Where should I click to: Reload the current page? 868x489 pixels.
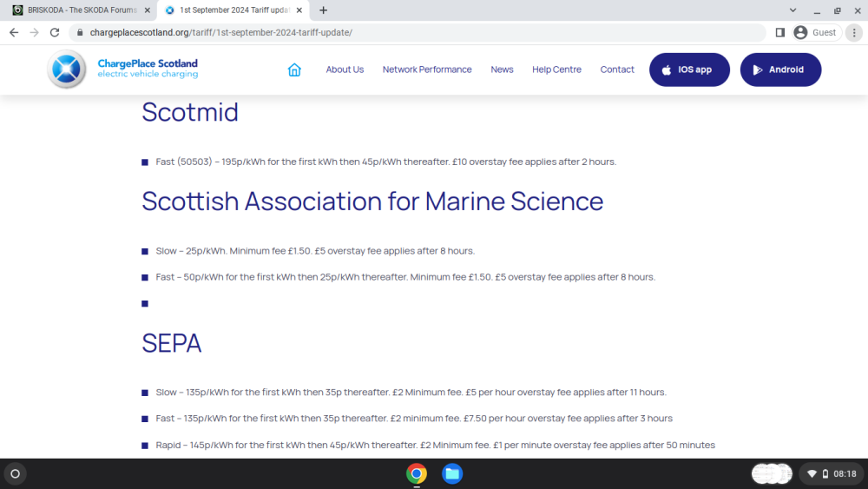tap(54, 33)
